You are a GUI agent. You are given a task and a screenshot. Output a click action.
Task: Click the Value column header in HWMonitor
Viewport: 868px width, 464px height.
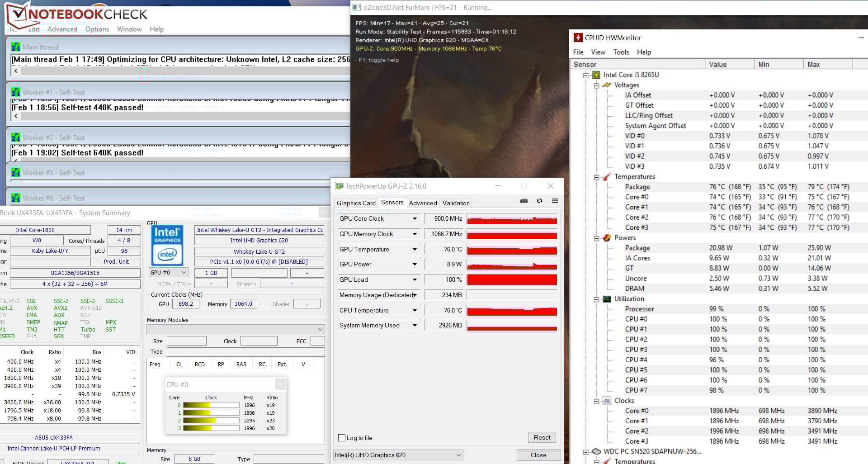coord(729,64)
